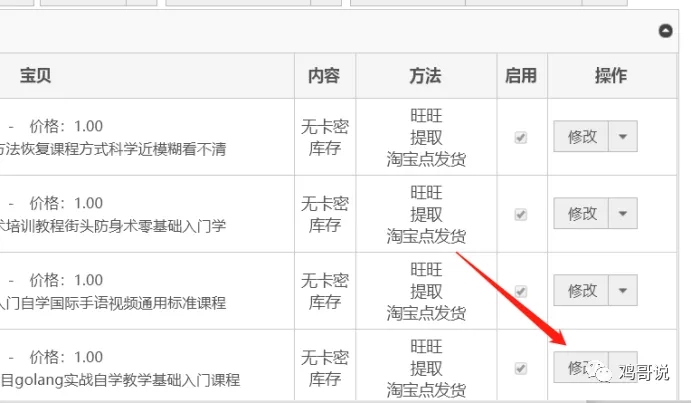
Task: Click the 启用 column header
Action: coord(521,75)
